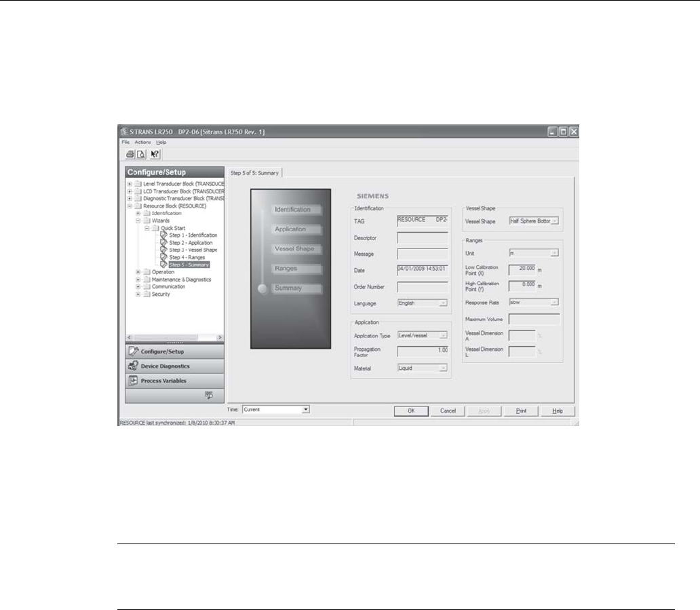Expand the Maintenance & Diagnostics node
This screenshot has width=700, height=610.
(x=138, y=279)
